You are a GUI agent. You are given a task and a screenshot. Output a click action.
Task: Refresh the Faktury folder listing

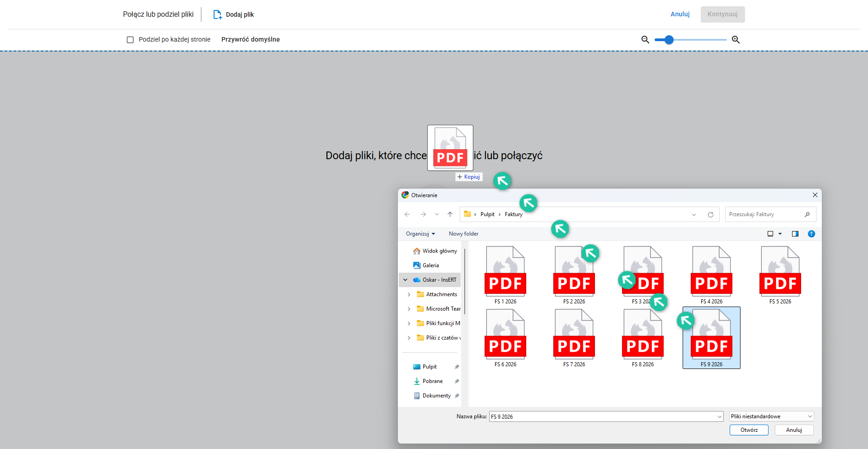(710, 215)
